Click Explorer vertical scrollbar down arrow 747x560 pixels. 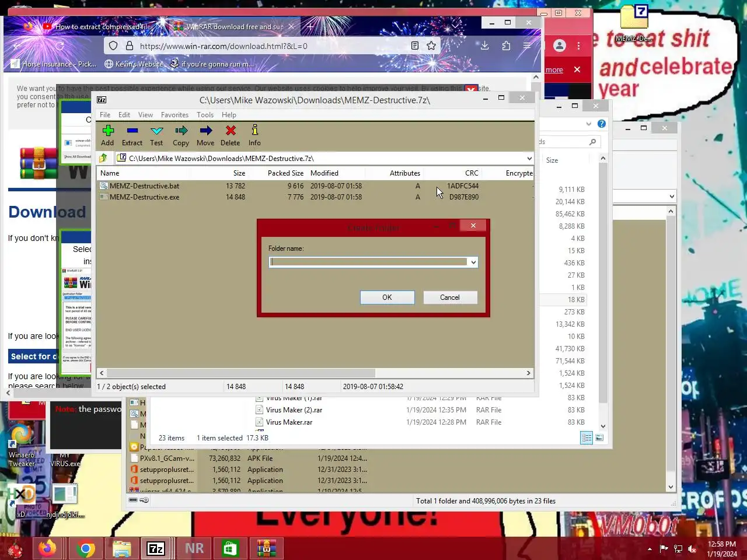(x=603, y=426)
